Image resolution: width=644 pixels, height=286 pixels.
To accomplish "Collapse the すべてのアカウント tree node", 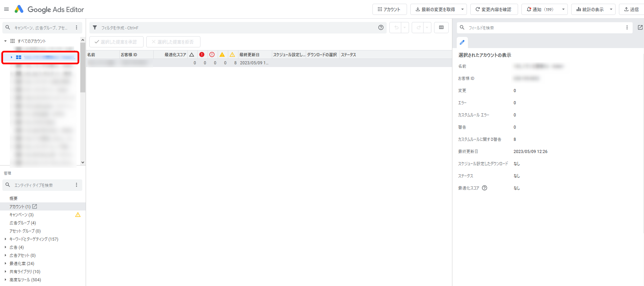I will [5, 41].
